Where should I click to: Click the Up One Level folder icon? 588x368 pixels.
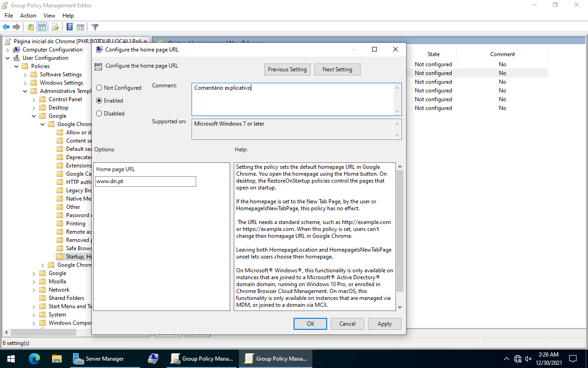click(31, 27)
